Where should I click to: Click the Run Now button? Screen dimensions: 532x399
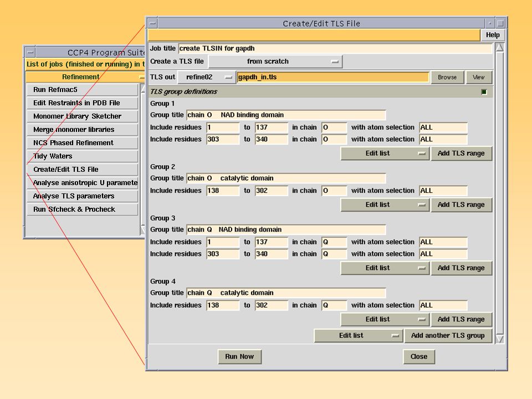(239, 356)
